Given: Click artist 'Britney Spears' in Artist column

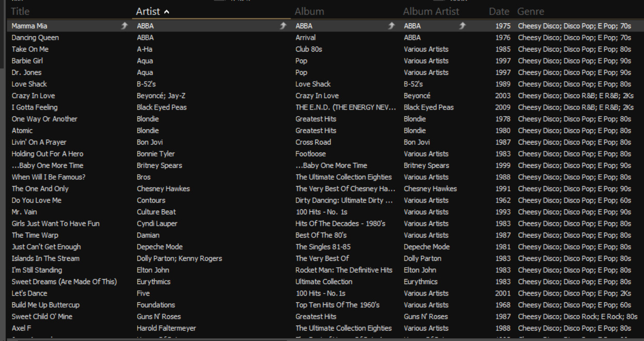Looking at the screenshot, I should click(x=159, y=166).
